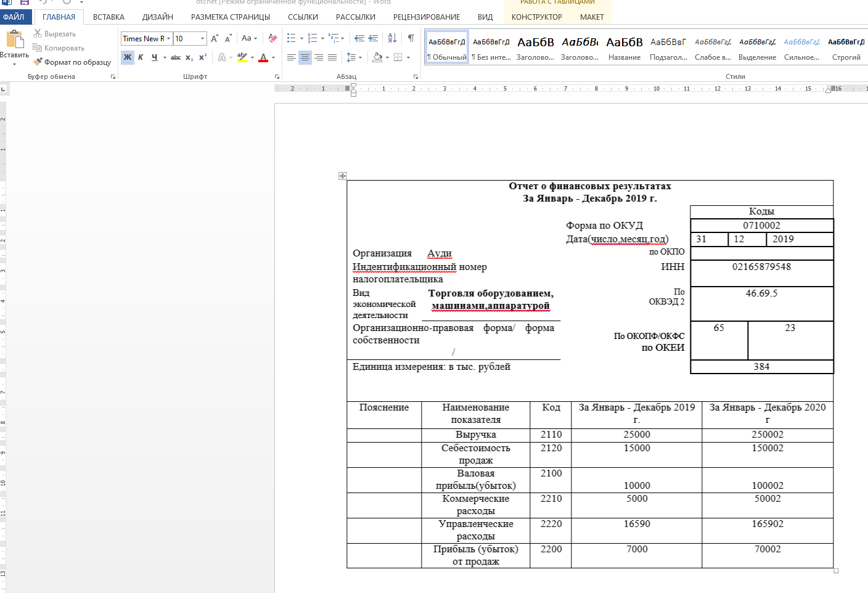The width and height of the screenshot is (868, 593).
Task: Apply the Без интервала style
Action: coord(491,48)
